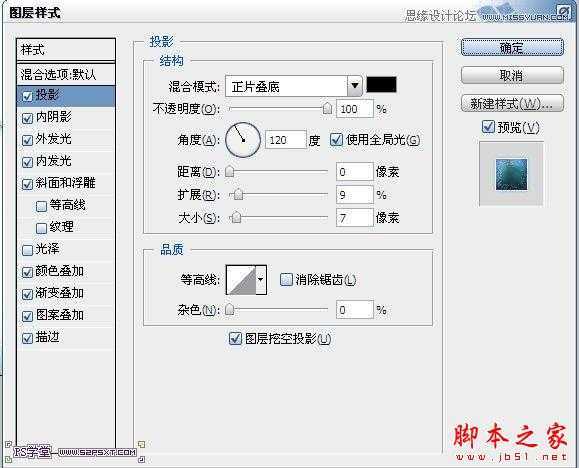
Task: Click the 角度 value field showing 120
Action: click(286, 140)
